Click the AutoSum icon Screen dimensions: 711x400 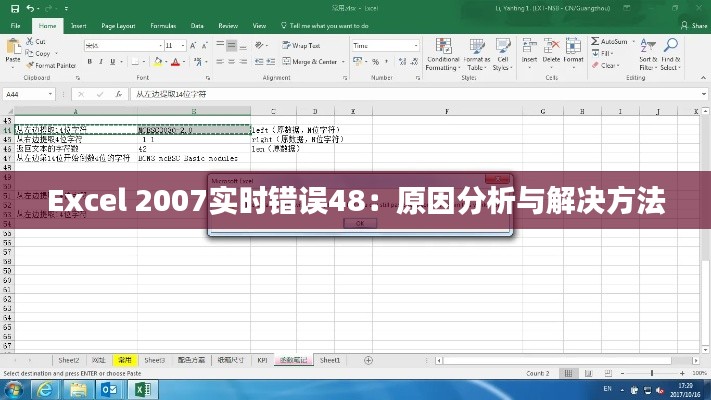tap(613, 42)
